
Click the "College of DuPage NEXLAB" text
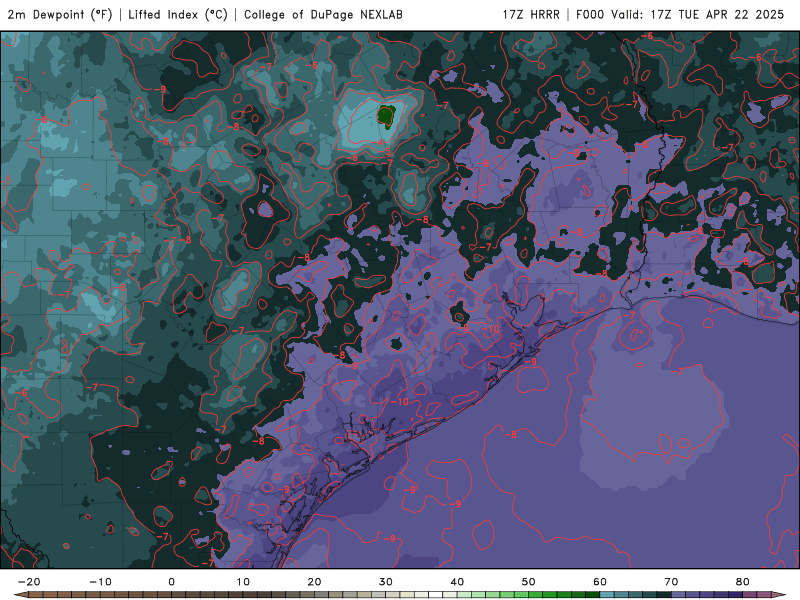[x=323, y=15]
